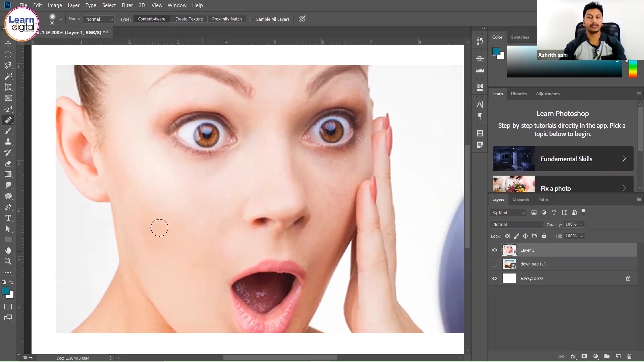The width and height of the screenshot is (644, 362).
Task: Switch to the Adjustments tab
Action: (x=547, y=94)
